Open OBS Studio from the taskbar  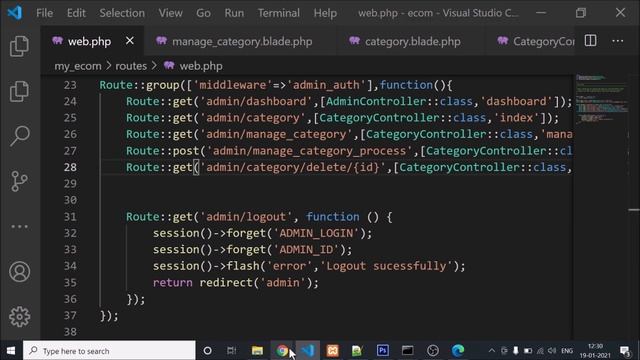coord(433,351)
